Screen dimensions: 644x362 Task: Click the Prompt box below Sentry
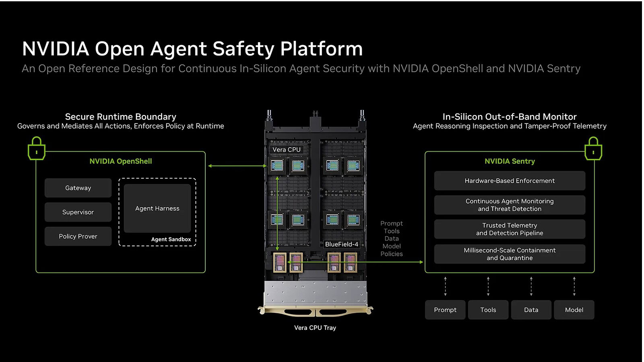click(x=445, y=310)
